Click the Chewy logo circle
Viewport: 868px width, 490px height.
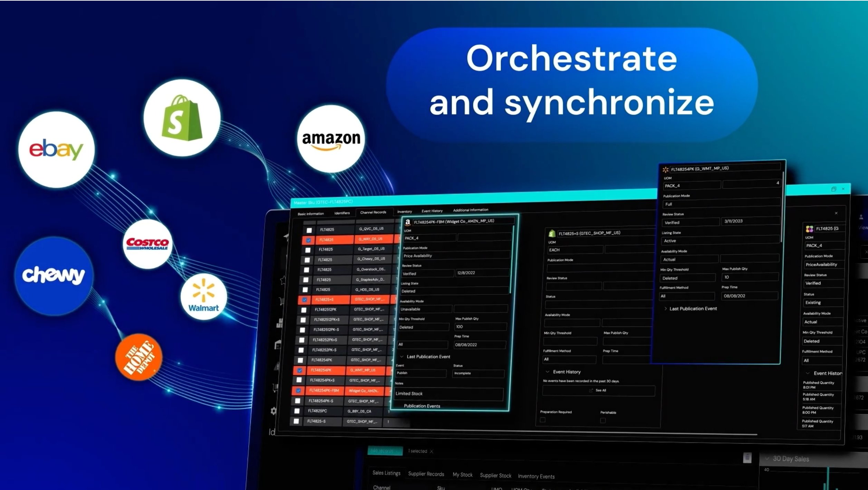pos(53,275)
